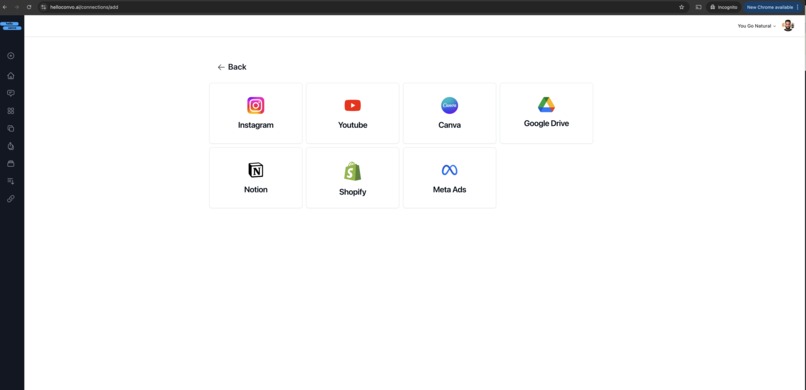Viewport: 806px width, 390px height.
Task: Reload the page with the refresh icon
Action: (29, 7)
